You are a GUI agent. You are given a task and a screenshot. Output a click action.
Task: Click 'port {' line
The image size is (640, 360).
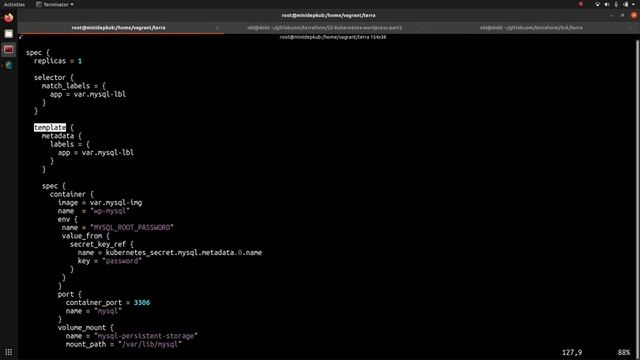point(69,294)
